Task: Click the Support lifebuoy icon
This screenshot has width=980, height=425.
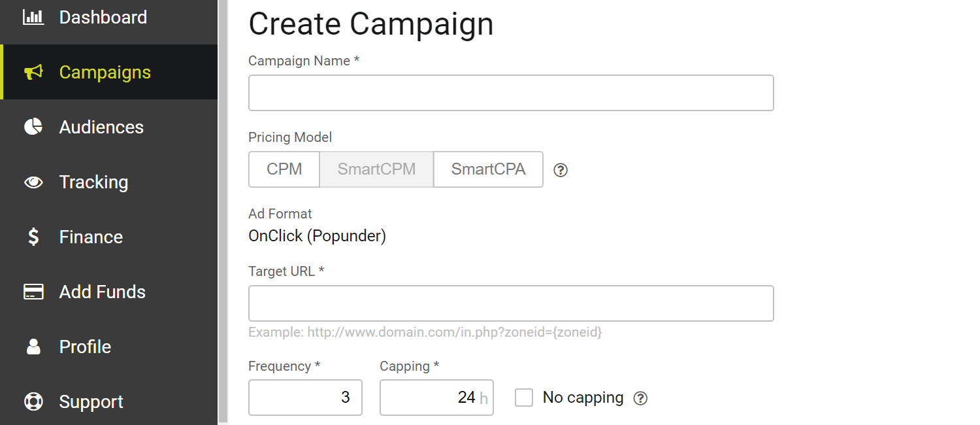Action: click(33, 401)
